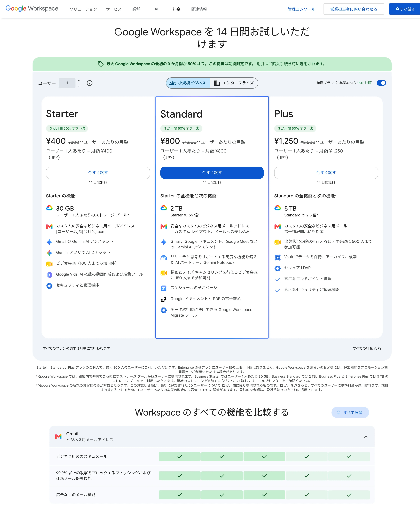
Task: Click help icon on Standard 50% off badge
Action: click(198, 128)
